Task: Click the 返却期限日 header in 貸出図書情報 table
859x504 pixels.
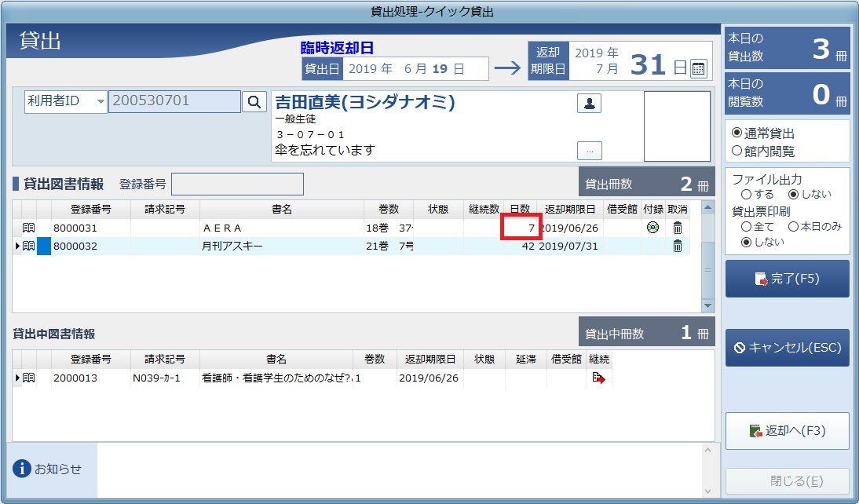Action: [570, 210]
